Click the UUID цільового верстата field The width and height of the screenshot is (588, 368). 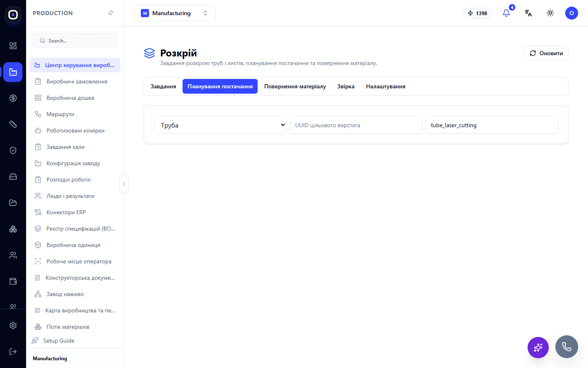point(356,125)
